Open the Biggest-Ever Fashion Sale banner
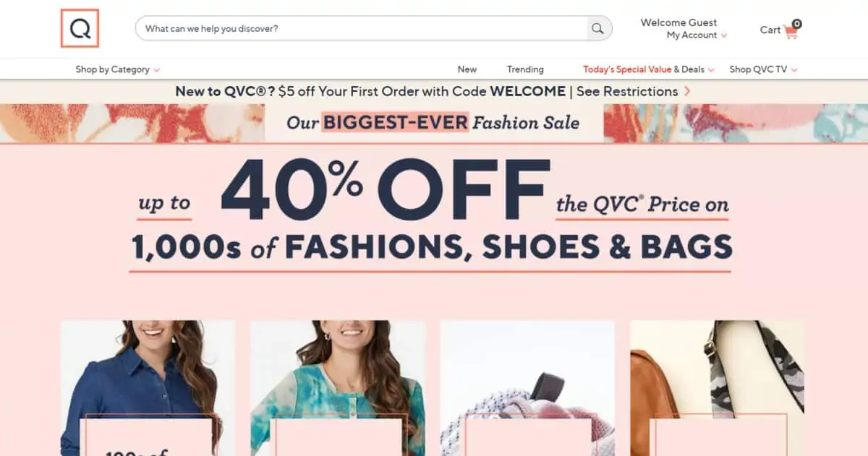This screenshot has width=868, height=456. (433, 123)
